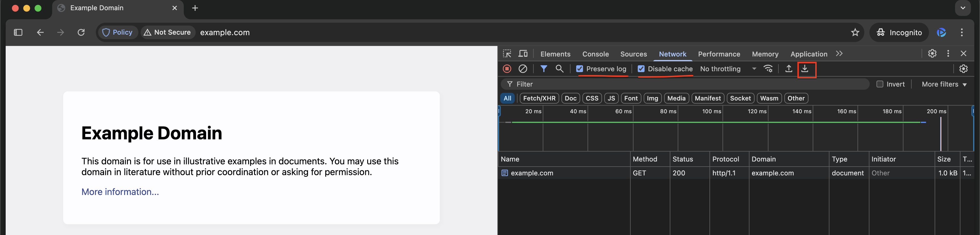Show more DevTools tabs chevron
Viewport: 980px width, 235px height.
pos(839,54)
